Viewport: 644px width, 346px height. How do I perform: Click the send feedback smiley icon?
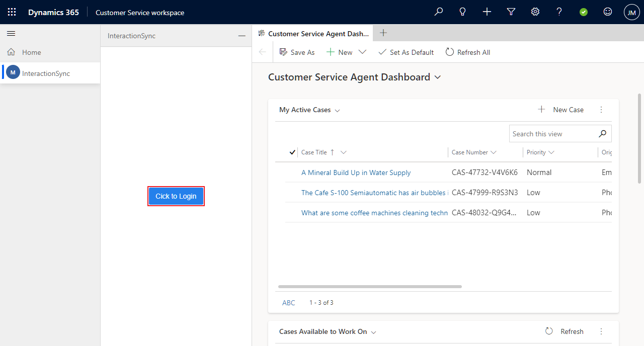coord(607,12)
